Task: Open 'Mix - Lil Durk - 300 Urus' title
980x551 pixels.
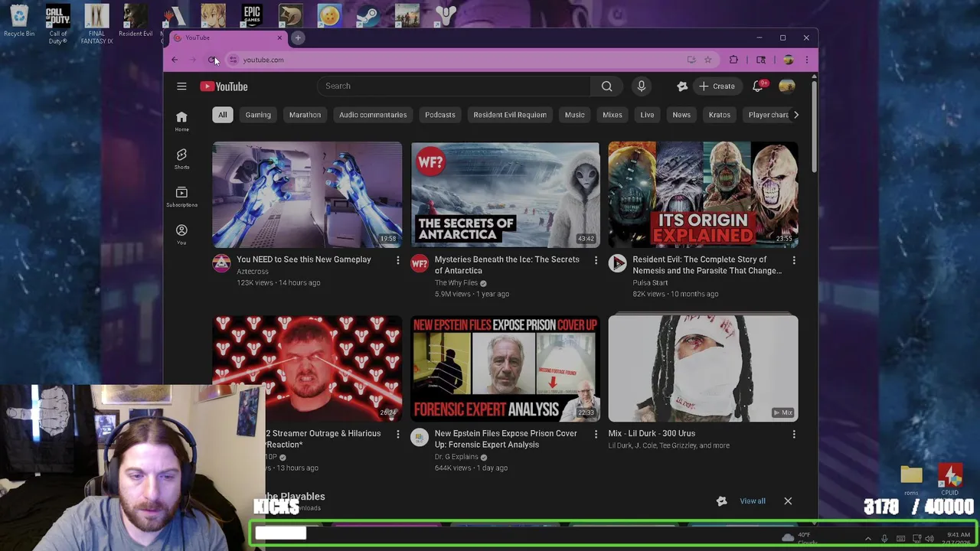Action: point(652,434)
